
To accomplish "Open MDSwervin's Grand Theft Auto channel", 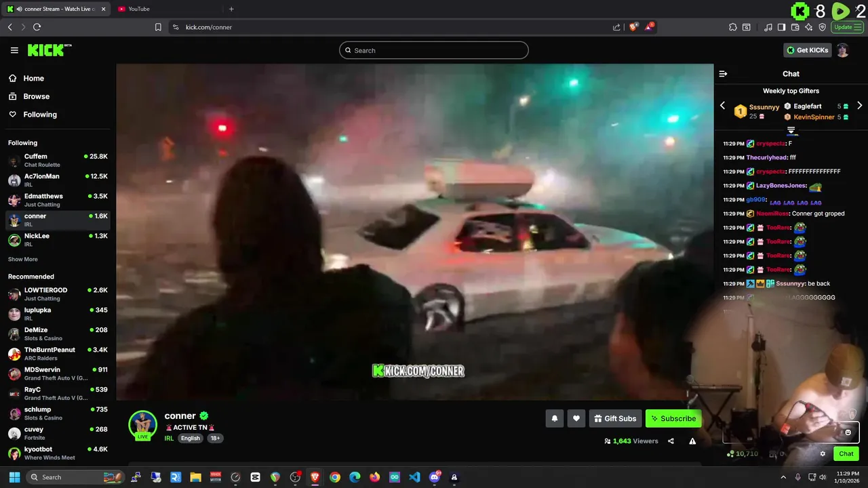I will (x=58, y=373).
